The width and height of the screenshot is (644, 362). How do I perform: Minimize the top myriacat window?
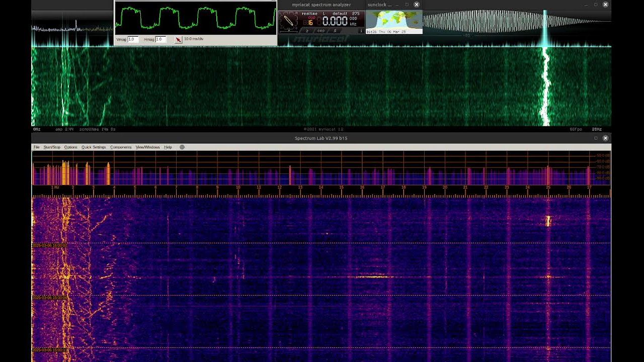click(586, 5)
